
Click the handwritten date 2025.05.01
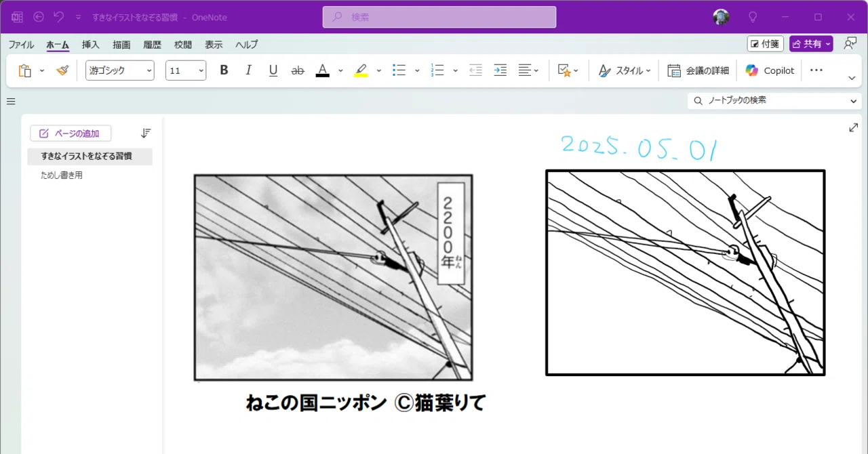(x=639, y=146)
